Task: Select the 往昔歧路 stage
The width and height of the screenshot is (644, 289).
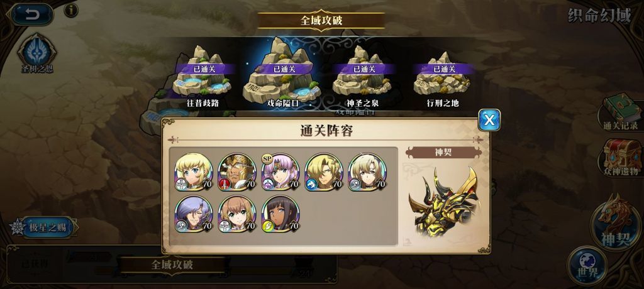Action: (203, 77)
